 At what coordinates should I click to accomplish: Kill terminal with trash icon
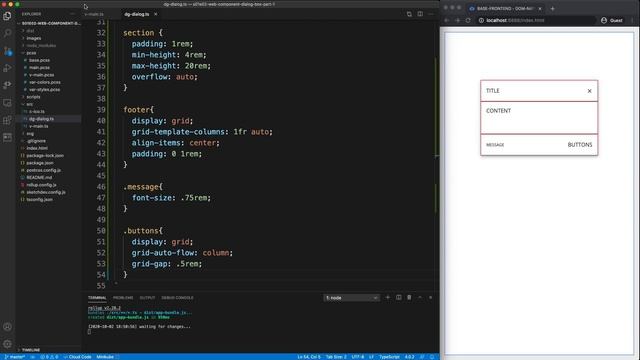[x=409, y=298]
